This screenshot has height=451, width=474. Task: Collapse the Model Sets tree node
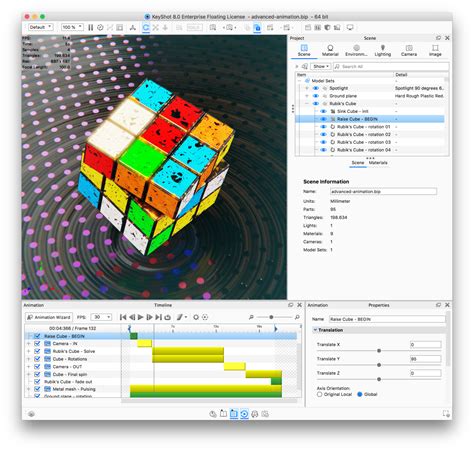[x=299, y=81]
